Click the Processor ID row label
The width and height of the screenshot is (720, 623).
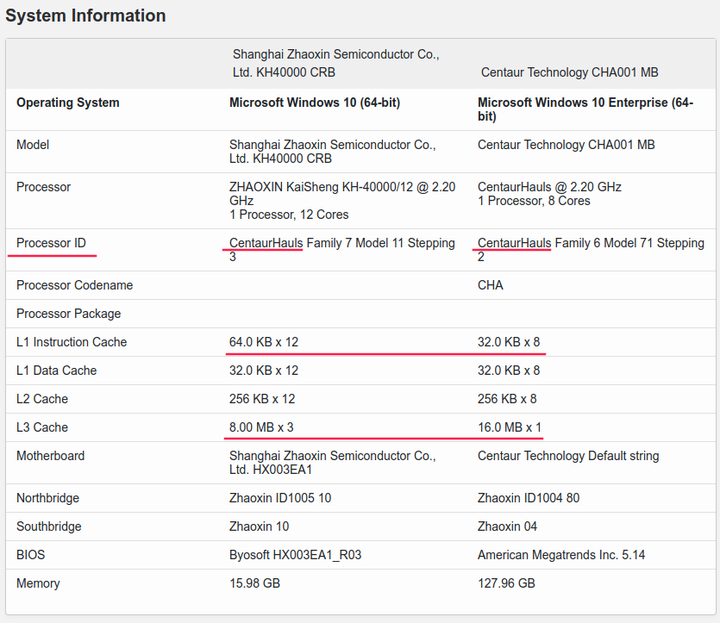coord(51,243)
